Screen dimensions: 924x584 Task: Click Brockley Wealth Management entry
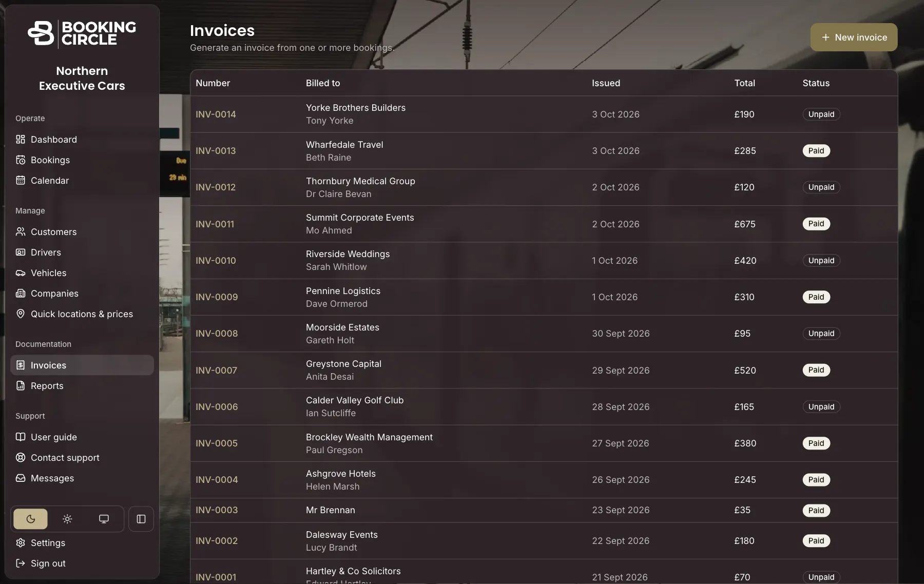[x=369, y=437]
